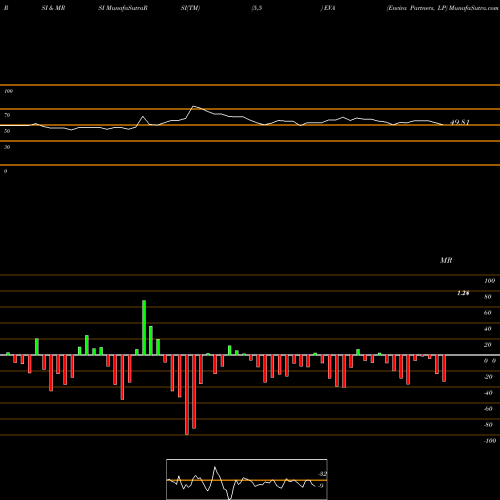The width and height of the screenshot is (500, 500).
Task: Click the 'SI MunafaSutraR' header text
Action: pos(123,8)
